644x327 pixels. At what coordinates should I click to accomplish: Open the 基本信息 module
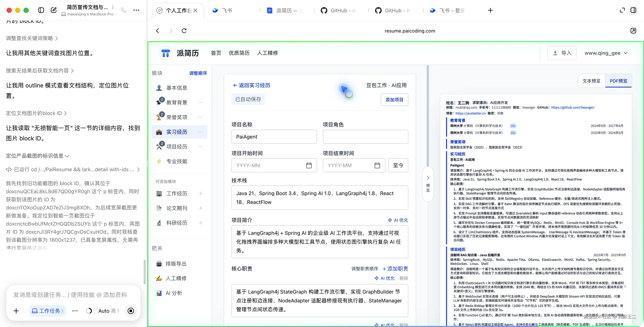point(179,88)
